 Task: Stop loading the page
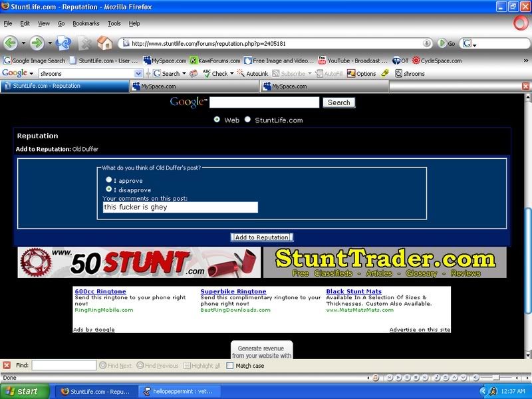87,43
